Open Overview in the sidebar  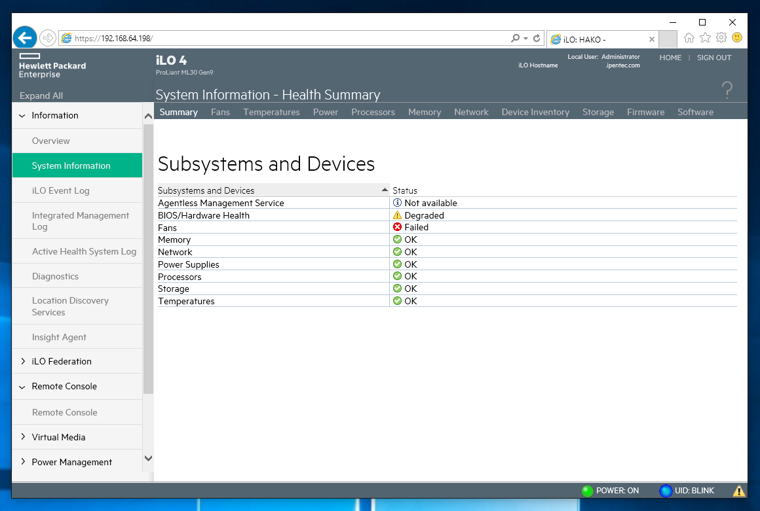(x=78, y=141)
